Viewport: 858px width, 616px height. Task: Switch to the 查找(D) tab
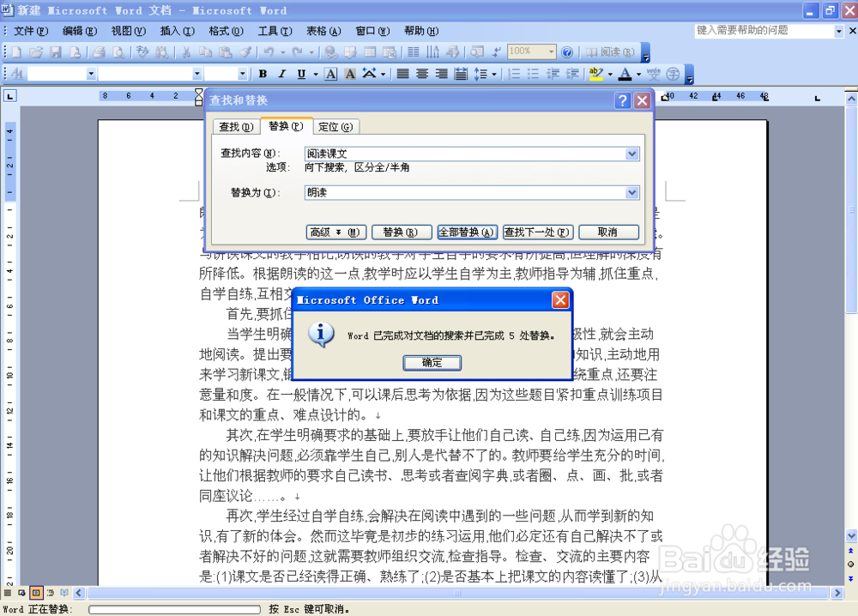tap(237, 127)
